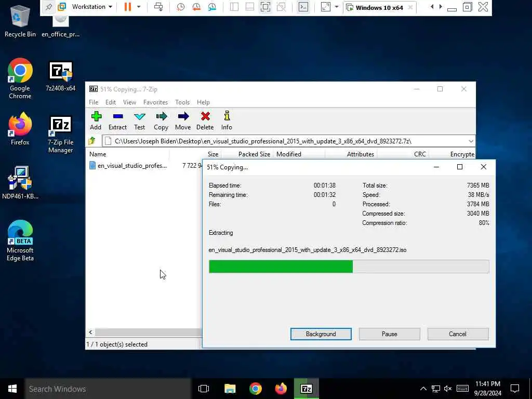Click the Info toolbar icon
Viewport: 532px width, 399px height.
click(227, 116)
